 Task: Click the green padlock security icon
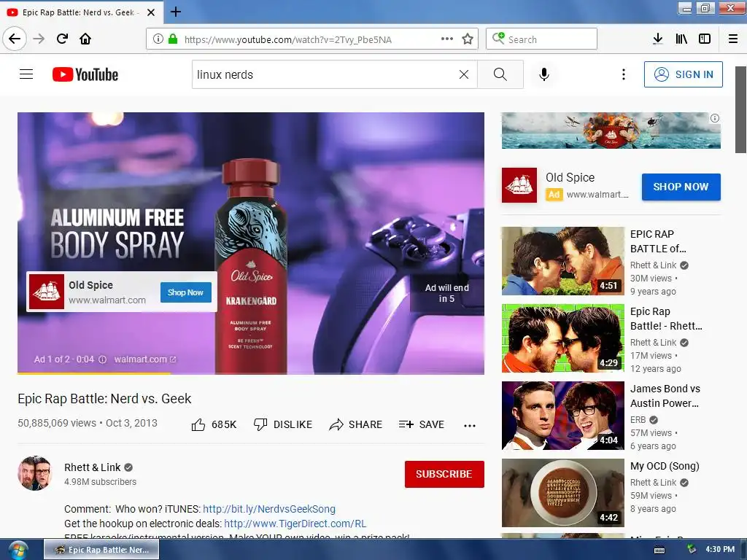(172, 39)
